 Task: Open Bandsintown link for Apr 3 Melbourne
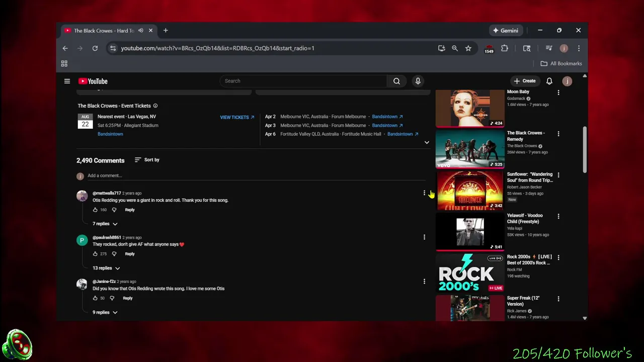coord(387,125)
